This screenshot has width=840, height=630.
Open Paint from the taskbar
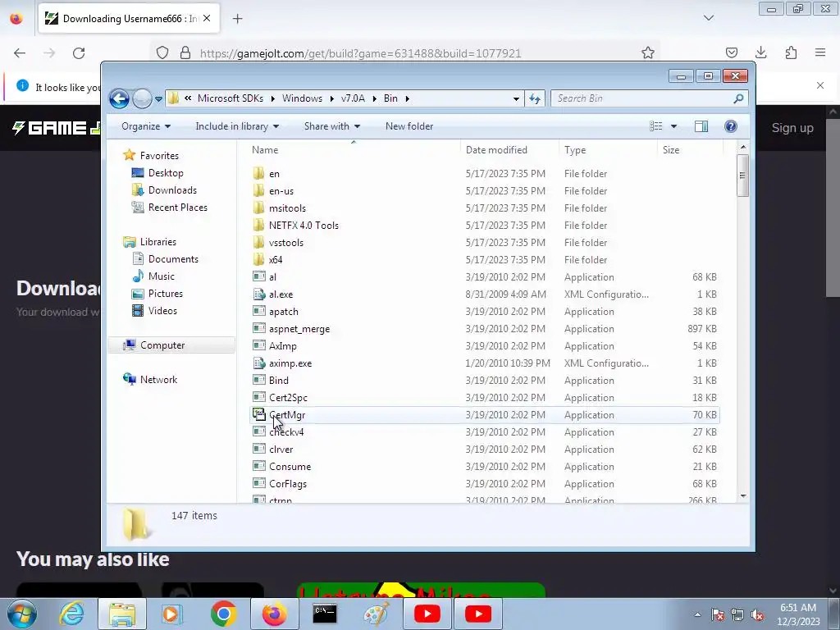coord(376,614)
